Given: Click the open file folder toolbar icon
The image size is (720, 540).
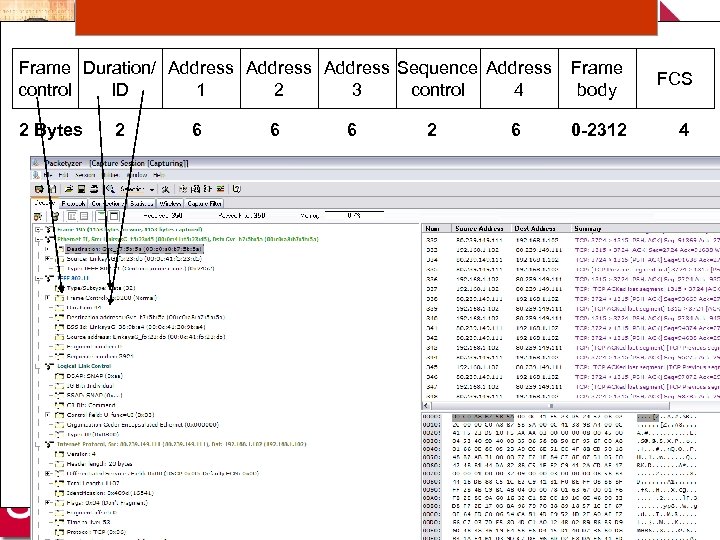Looking at the screenshot, I should pos(69,189).
